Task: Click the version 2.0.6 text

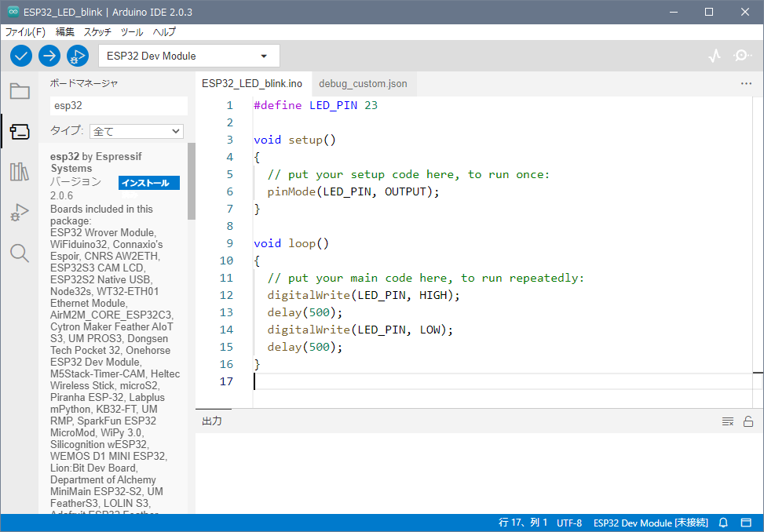Action: (61, 195)
